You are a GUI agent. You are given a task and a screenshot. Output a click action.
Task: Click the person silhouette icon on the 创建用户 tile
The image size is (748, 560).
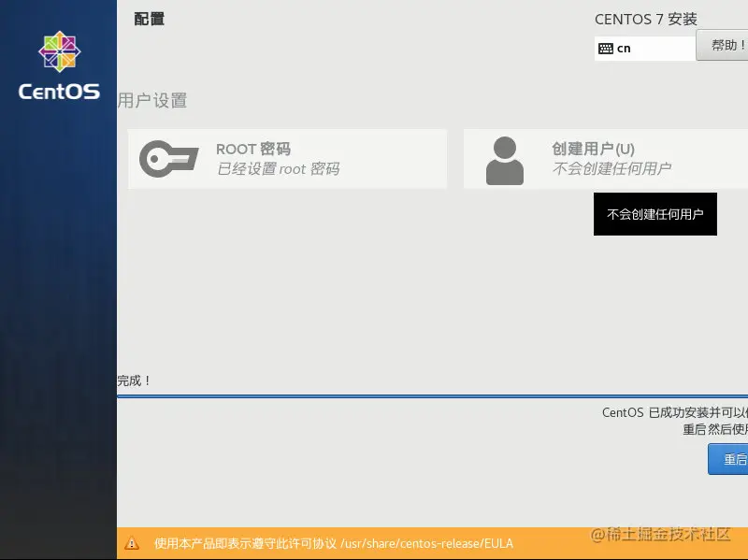click(x=505, y=158)
